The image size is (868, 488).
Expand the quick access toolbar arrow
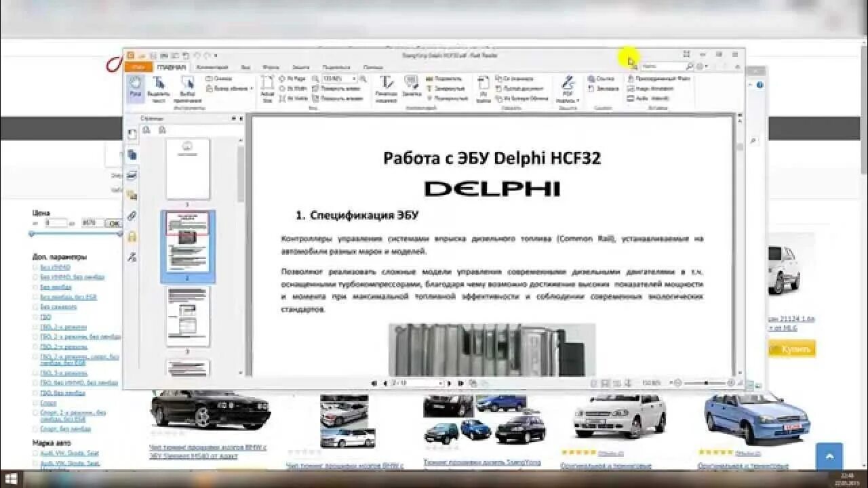tap(216, 55)
